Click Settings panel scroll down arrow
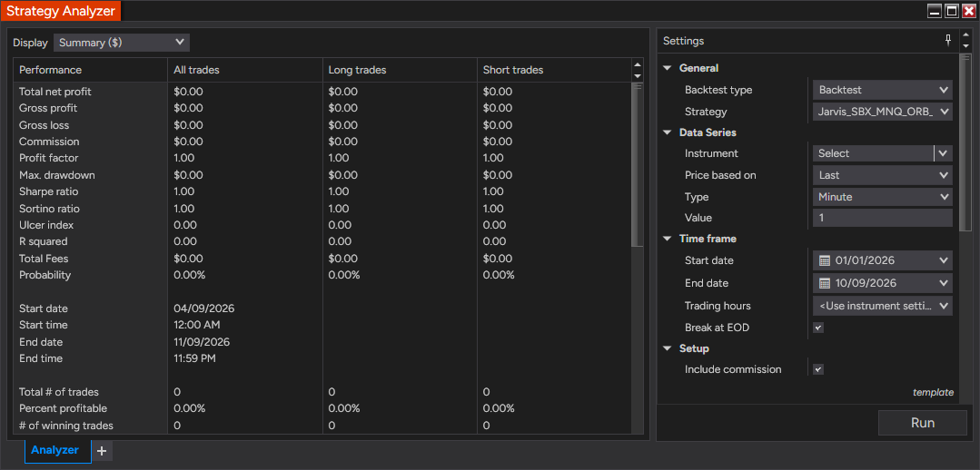The image size is (980, 470). point(965,46)
